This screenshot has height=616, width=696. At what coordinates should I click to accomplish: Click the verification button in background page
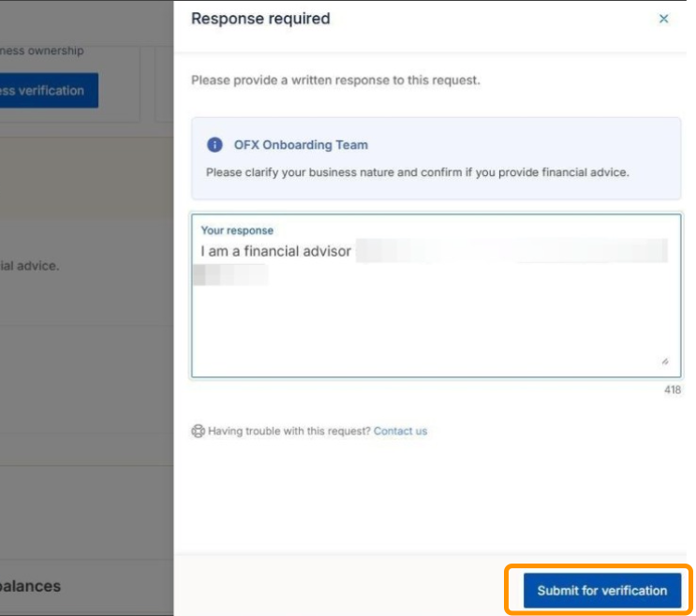(x=50, y=91)
